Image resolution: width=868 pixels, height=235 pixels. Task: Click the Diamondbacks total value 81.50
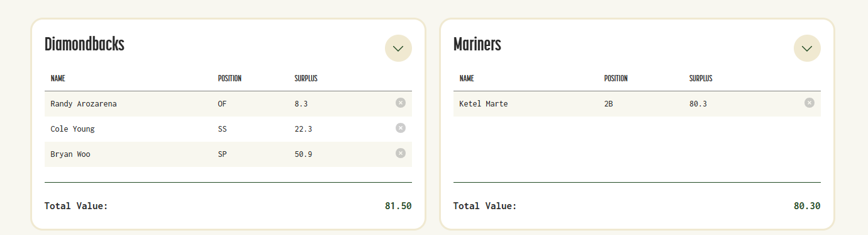point(398,206)
